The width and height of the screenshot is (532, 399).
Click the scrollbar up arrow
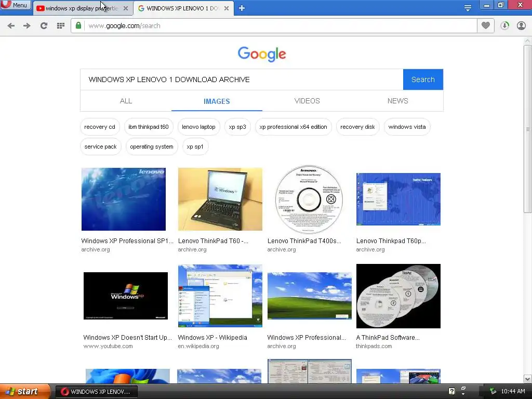[x=528, y=41]
